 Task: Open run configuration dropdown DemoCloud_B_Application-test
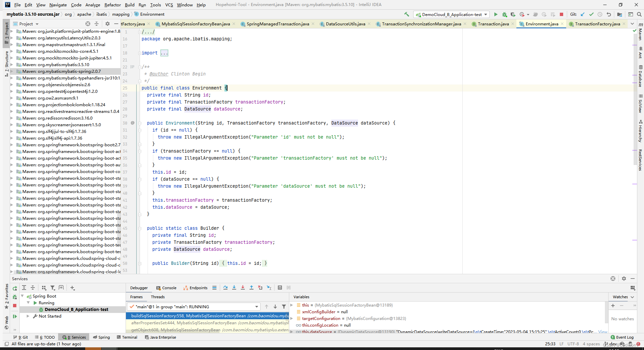[x=452, y=14]
